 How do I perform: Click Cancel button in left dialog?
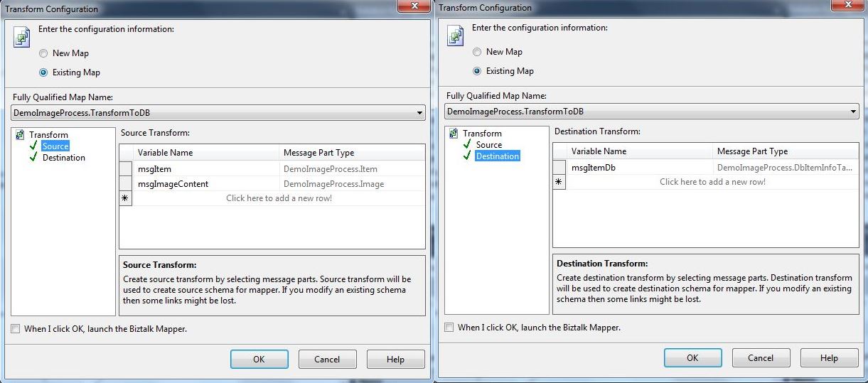327,360
